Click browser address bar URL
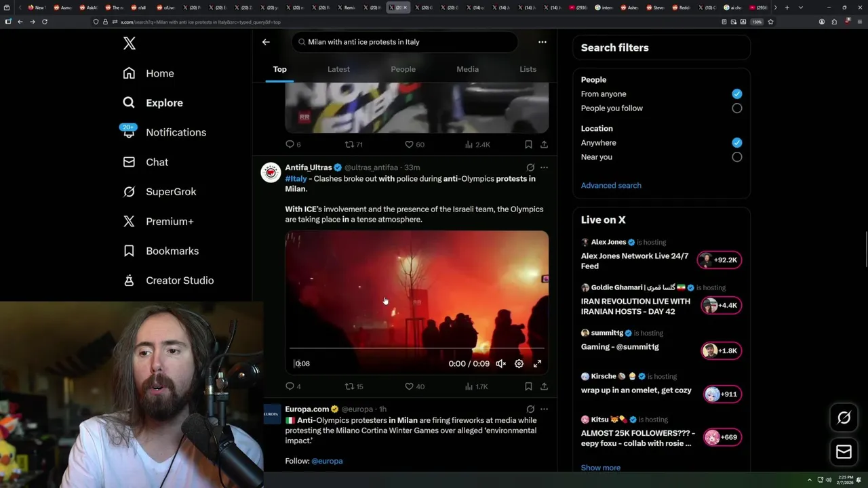 click(201, 22)
